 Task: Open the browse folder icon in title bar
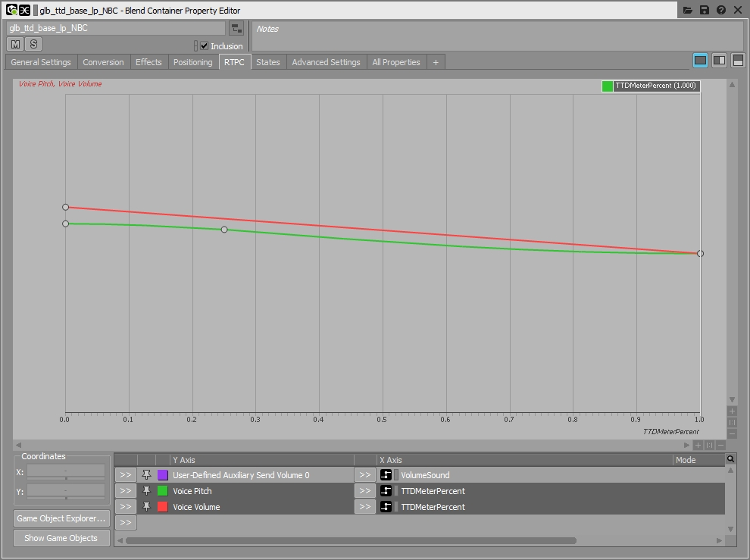688,10
